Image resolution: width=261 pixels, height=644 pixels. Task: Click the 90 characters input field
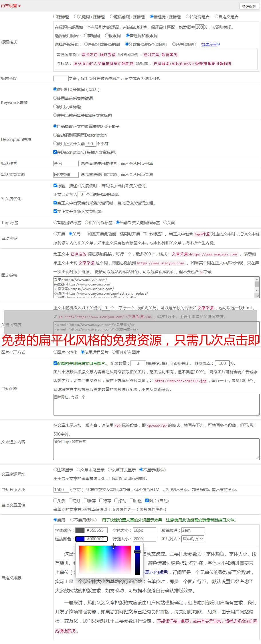pyautogui.click(x=91, y=144)
